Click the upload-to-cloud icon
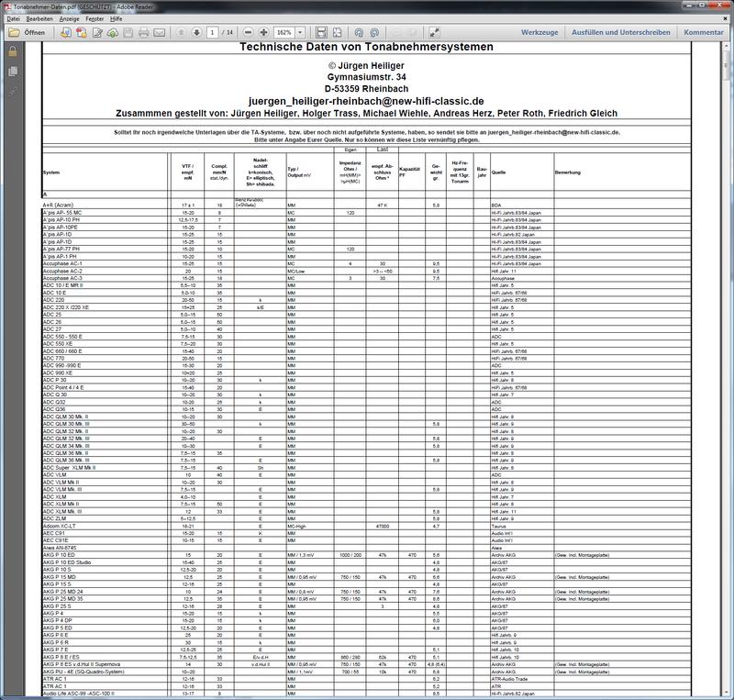The width and height of the screenshot is (734, 700). [112, 32]
